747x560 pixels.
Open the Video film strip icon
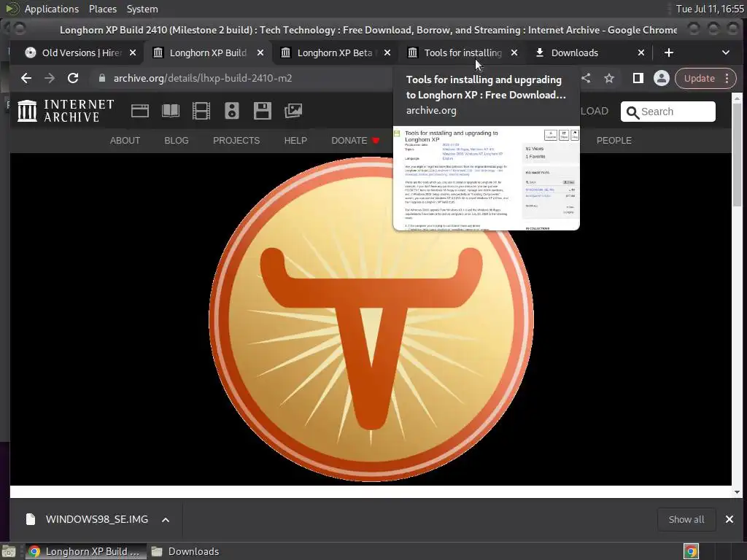pos(201,111)
